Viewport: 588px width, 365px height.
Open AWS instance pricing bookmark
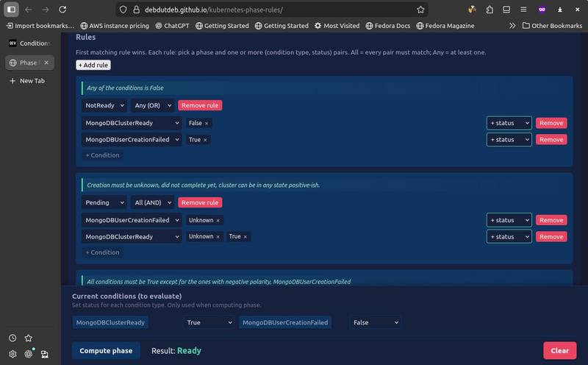(x=115, y=26)
